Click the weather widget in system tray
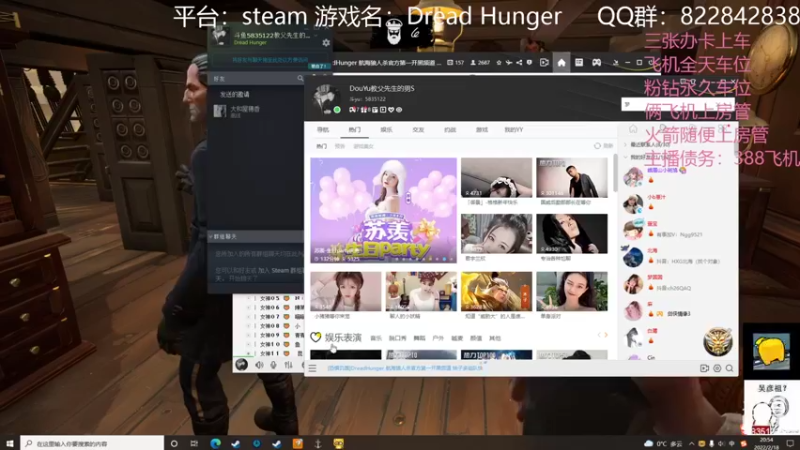This screenshot has height=450, width=800. [x=663, y=443]
